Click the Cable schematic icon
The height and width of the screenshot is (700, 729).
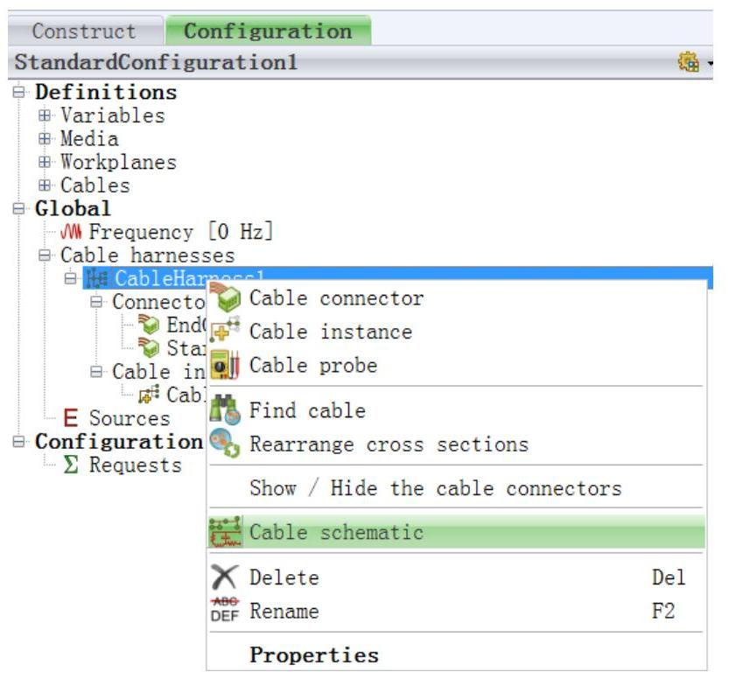tap(225, 531)
